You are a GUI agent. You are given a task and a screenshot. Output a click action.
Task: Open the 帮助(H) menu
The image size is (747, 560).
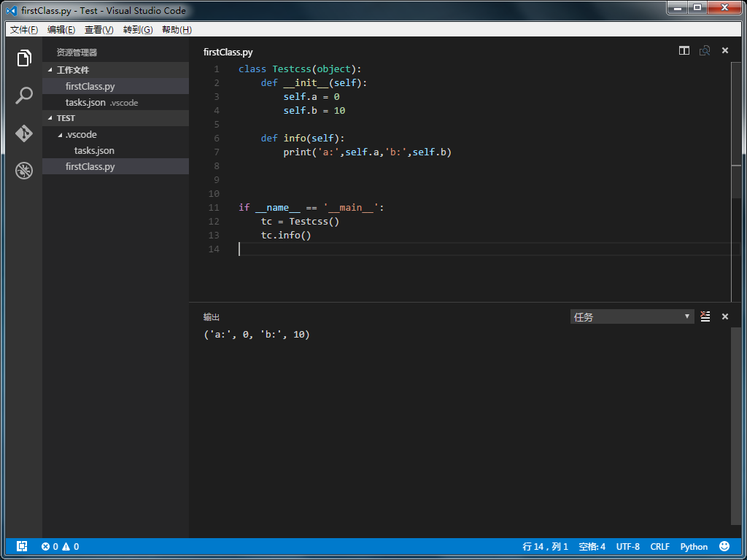(x=177, y=29)
